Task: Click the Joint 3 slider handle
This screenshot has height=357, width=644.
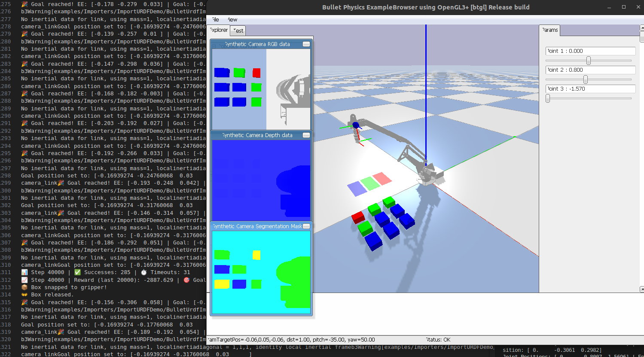Action: click(x=548, y=98)
